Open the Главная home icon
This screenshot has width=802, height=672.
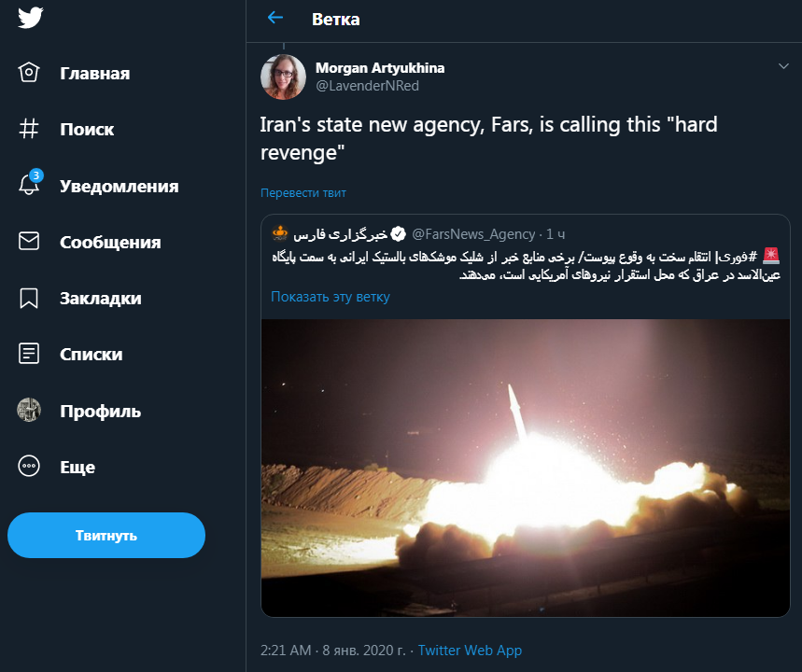pos(29,73)
